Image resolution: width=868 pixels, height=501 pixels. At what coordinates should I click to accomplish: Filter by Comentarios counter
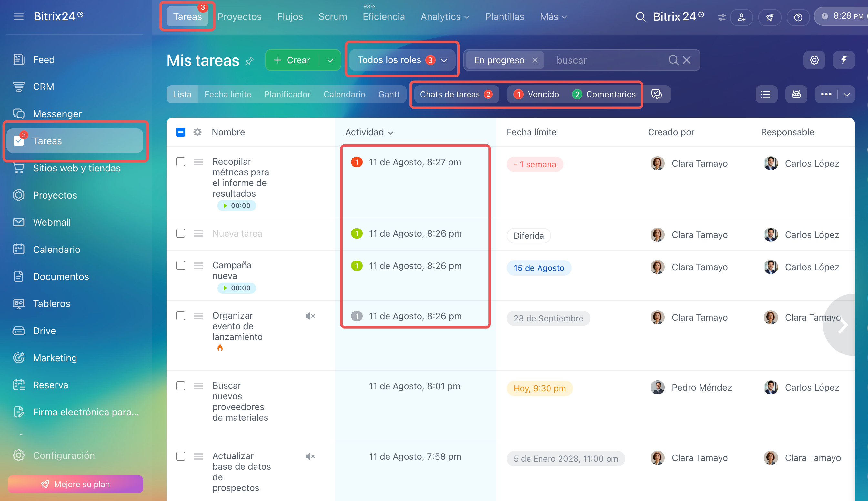(x=604, y=94)
